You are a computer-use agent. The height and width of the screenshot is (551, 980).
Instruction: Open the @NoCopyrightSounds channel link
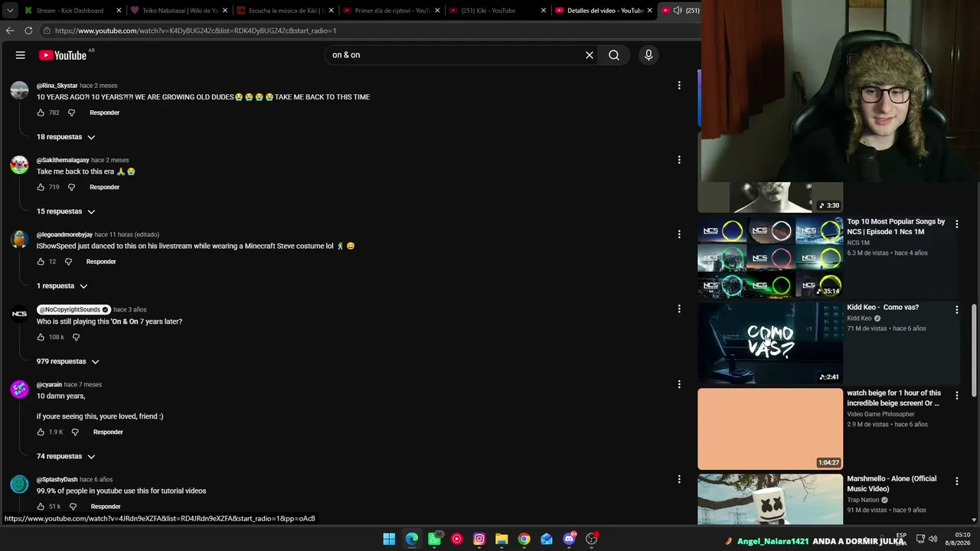pyautogui.click(x=73, y=309)
